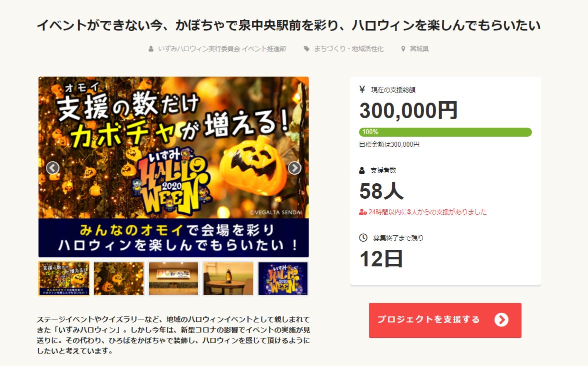Click the yen icon beside 現在の支援総額
This screenshot has width=588, height=366.
pyautogui.click(x=362, y=89)
